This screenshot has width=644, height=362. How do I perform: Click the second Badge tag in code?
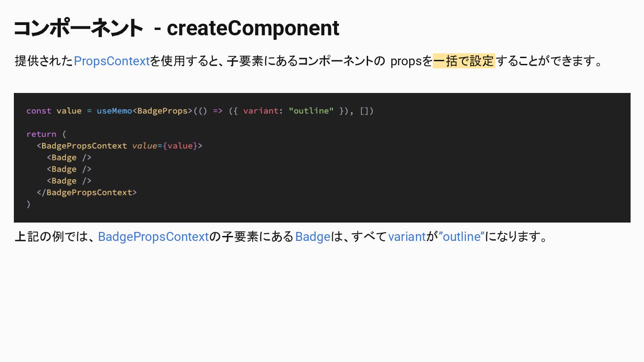click(64, 169)
